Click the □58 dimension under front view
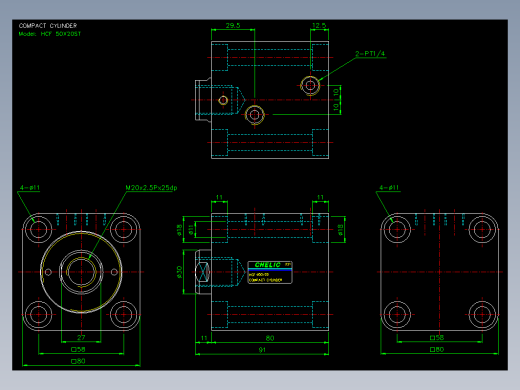Image resolution: width=520 pixels, height=390 pixels. 78,349
